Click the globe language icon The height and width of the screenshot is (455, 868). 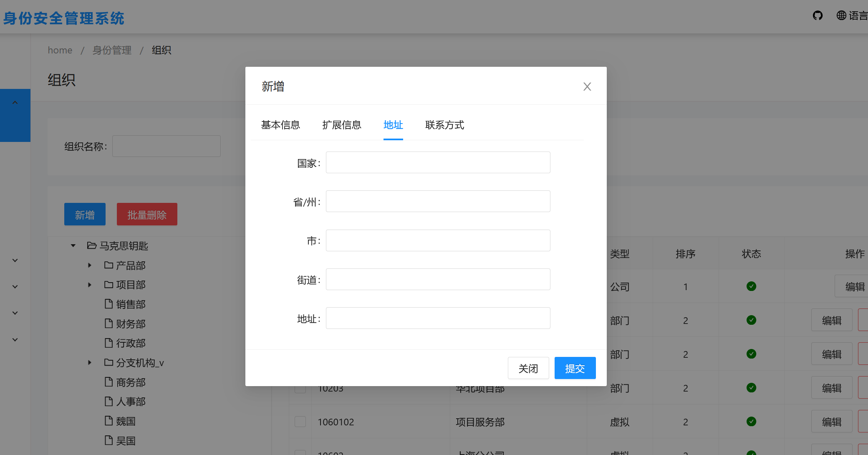click(x=841, y=15)
